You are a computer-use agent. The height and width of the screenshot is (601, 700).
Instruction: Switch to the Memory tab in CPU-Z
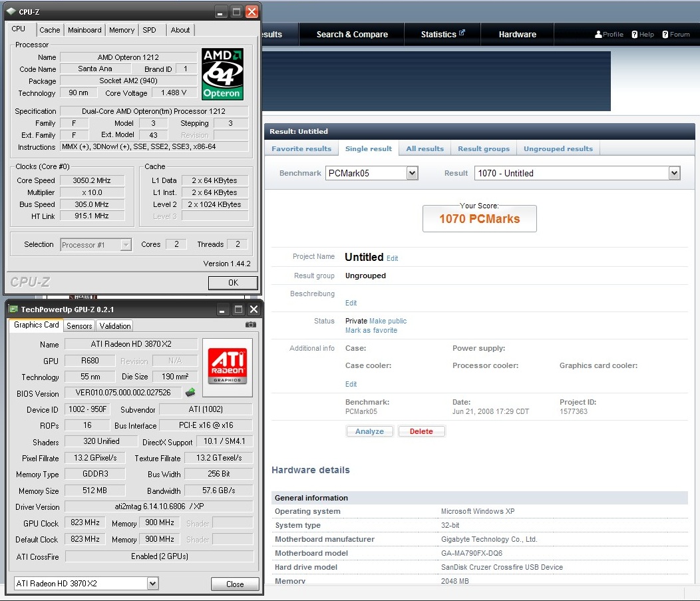(122, 30)
